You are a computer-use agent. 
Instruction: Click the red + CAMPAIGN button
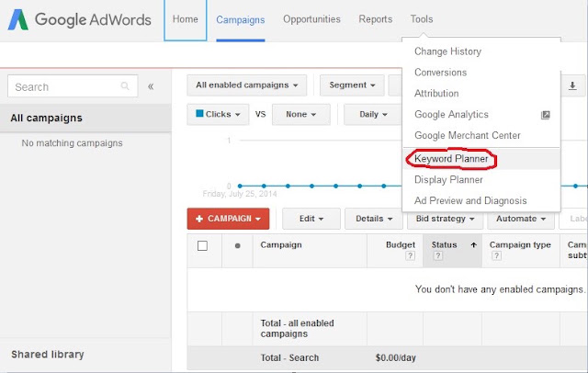click(228, 219)
